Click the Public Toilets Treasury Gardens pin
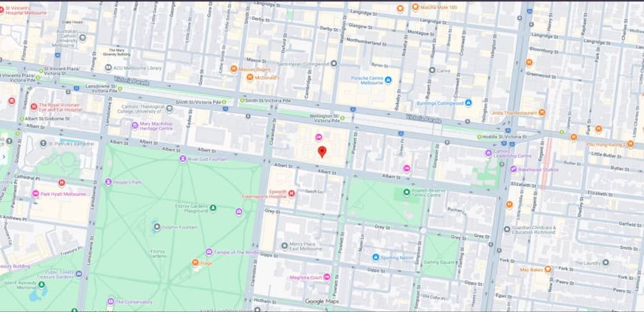Image resolution: width=644 pixels, height=312 pixels. [x=79, y=274]
